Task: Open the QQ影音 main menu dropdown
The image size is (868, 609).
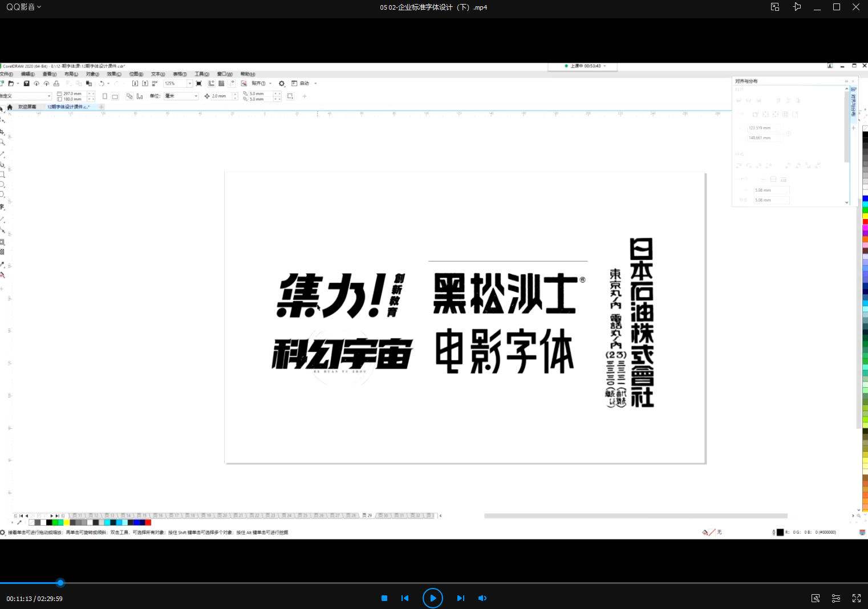Action: [x=23, y=7]
